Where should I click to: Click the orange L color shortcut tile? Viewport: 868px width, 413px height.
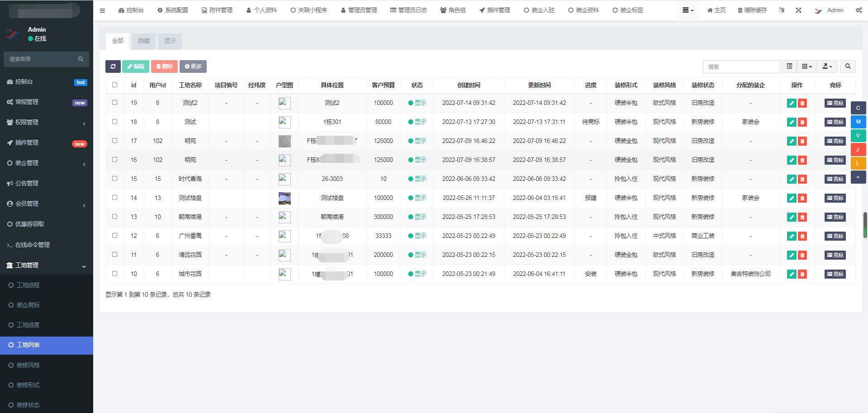click(x=858, y=163)
